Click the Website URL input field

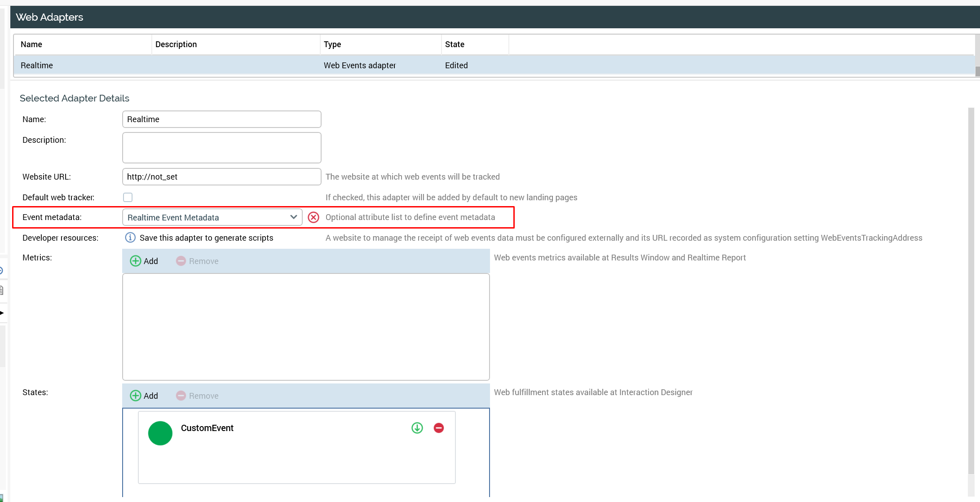(x=221, y=177)
